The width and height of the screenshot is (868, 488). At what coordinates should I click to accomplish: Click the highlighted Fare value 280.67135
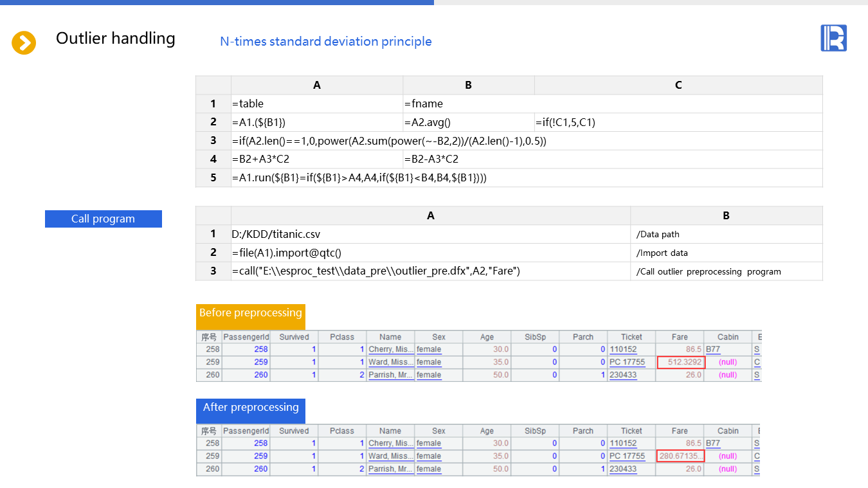point(681,456)
